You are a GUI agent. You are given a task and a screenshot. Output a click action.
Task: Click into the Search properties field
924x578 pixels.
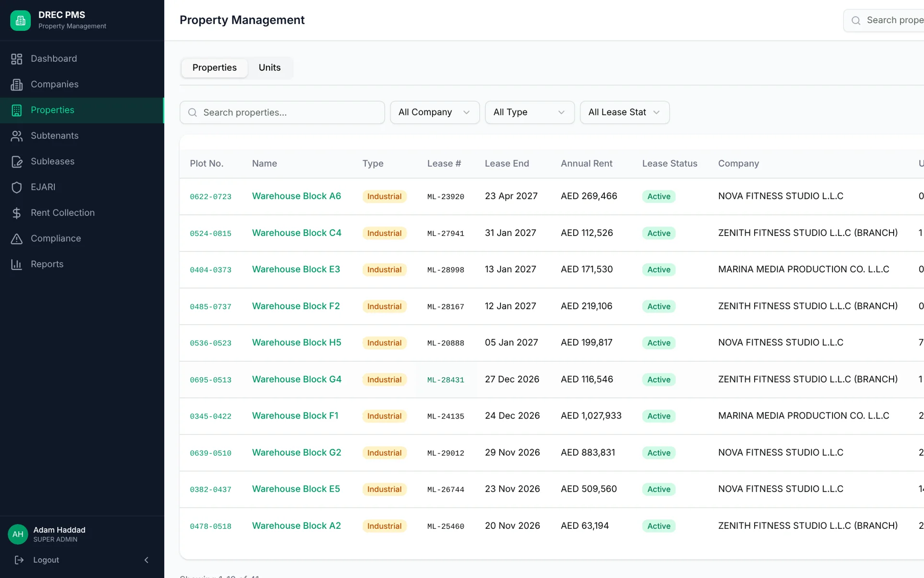pyautogui.click(x=282, y=112)
